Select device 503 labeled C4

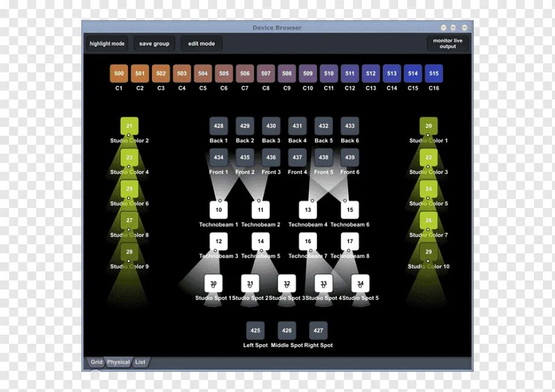coord(182,74)
